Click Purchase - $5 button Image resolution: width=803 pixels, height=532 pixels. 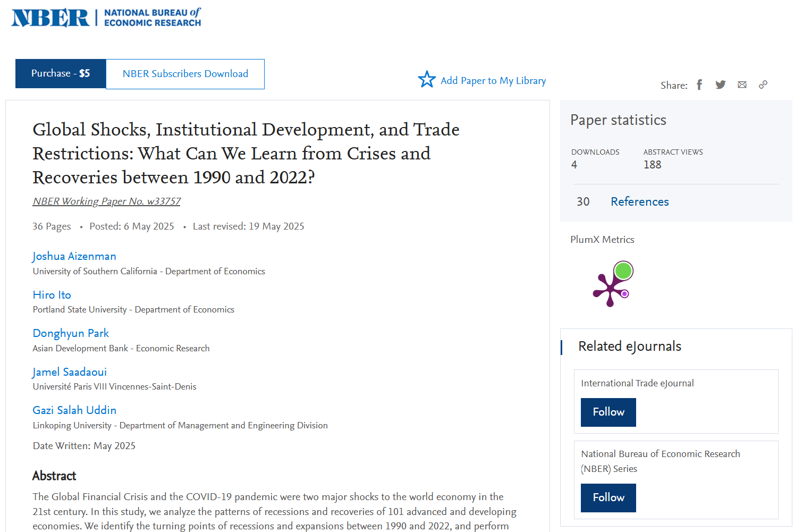[61, 73]
